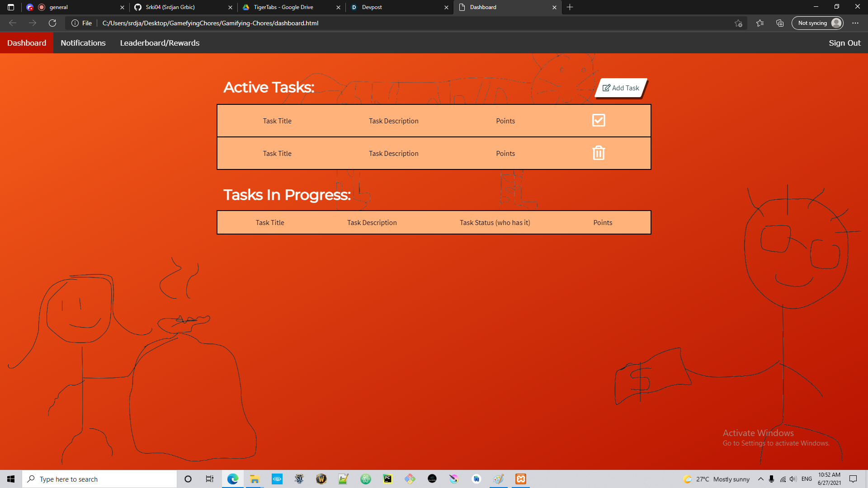Click the Windows taskbar search box
The width and height of the screenshot is (868, 488).
pos(99,479)
